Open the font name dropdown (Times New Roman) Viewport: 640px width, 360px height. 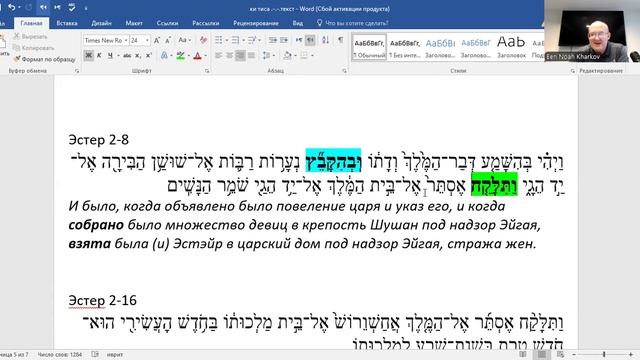point(126,40)
